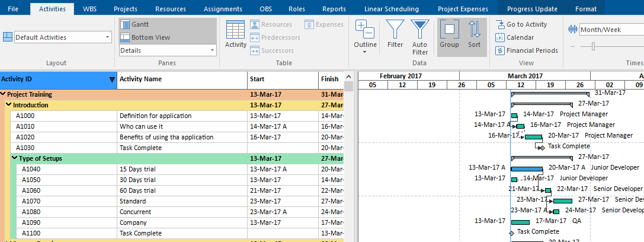
Task: Switch to the OBS tab
Action: pyautogui.click(x=266, y=9)
